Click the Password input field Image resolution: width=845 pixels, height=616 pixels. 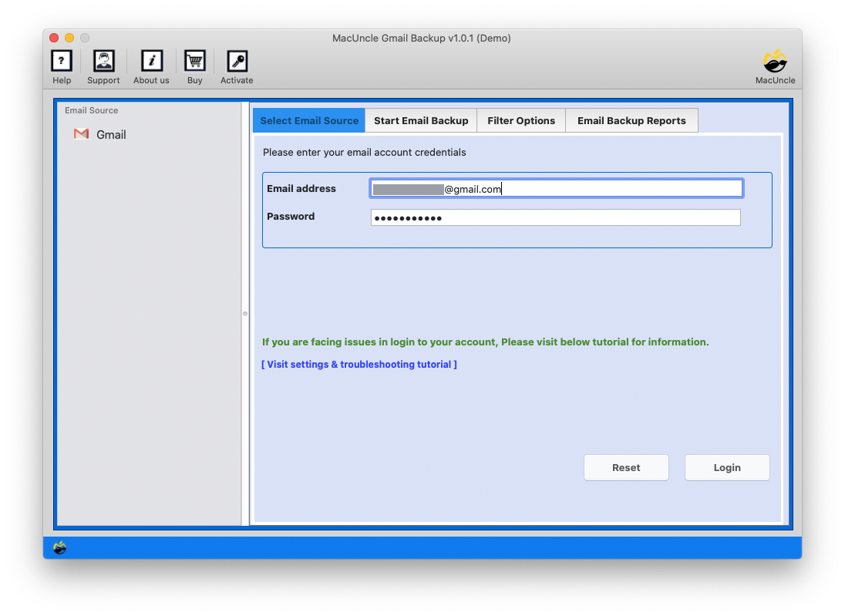(x=556, y=217)
